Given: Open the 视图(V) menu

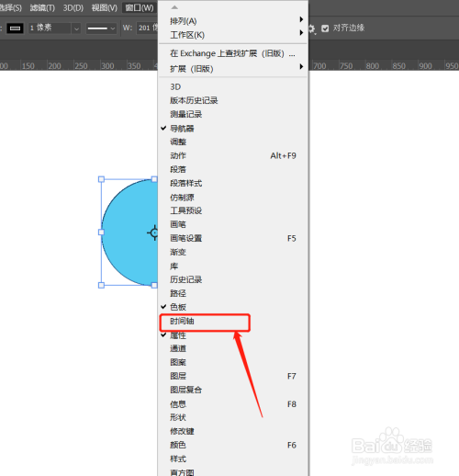Looking at the screenshot, I should pyautogui.click(x=105, y=7).
